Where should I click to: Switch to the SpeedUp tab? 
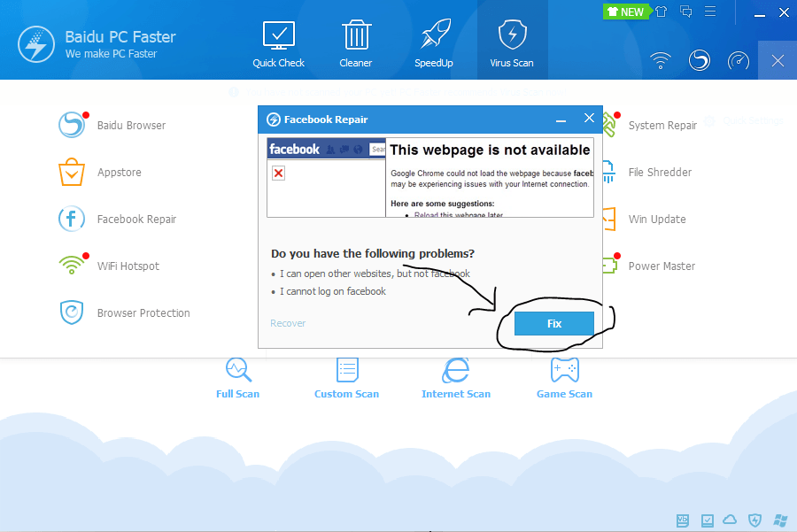pos(434,45)
